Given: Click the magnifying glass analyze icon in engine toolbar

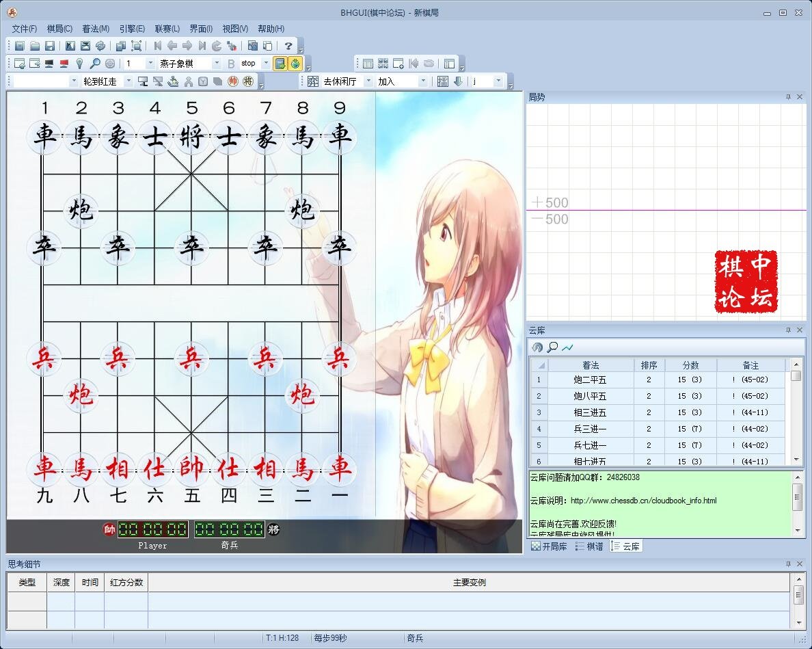Looking at the screenshot, I should (x=95, y=64).
